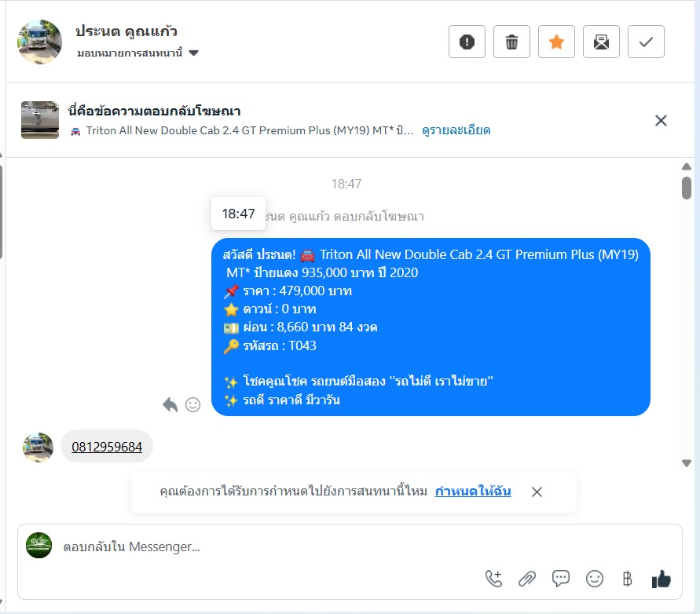Mark conversation as unread with envelope icon

pos(601,42)
